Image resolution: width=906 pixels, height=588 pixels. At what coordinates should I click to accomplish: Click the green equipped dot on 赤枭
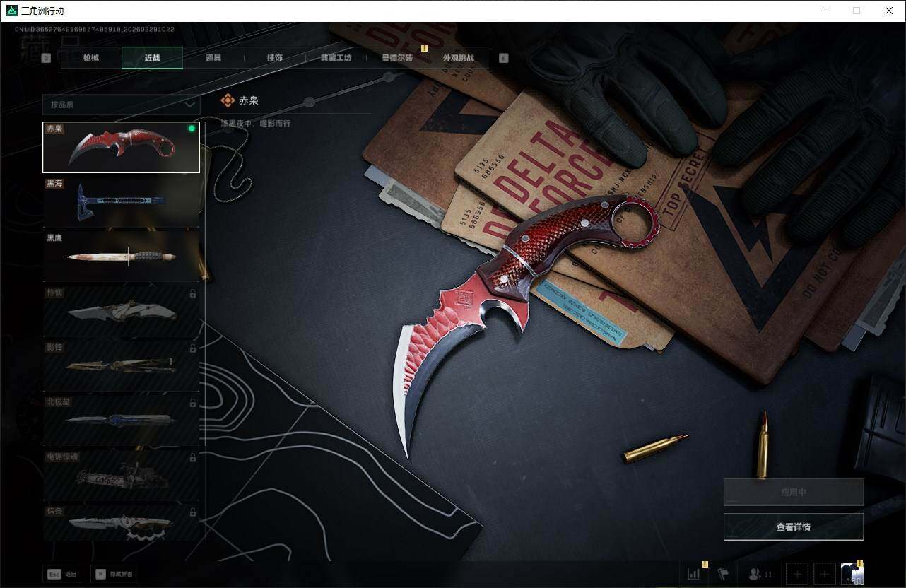(192, 129)
